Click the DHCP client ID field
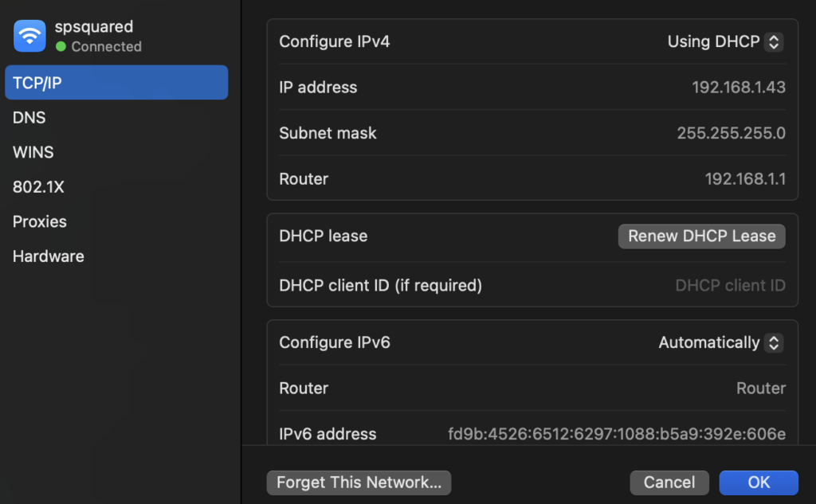This screenshot has width=816, height=504. pos(730,285)
